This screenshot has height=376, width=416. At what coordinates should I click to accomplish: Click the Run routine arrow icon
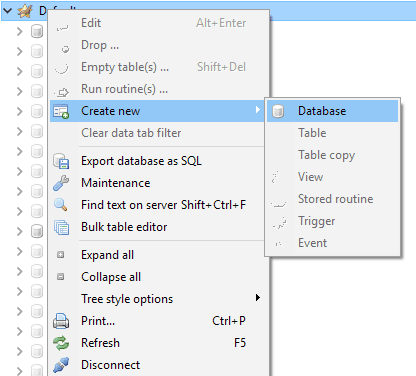coord(62,92)
